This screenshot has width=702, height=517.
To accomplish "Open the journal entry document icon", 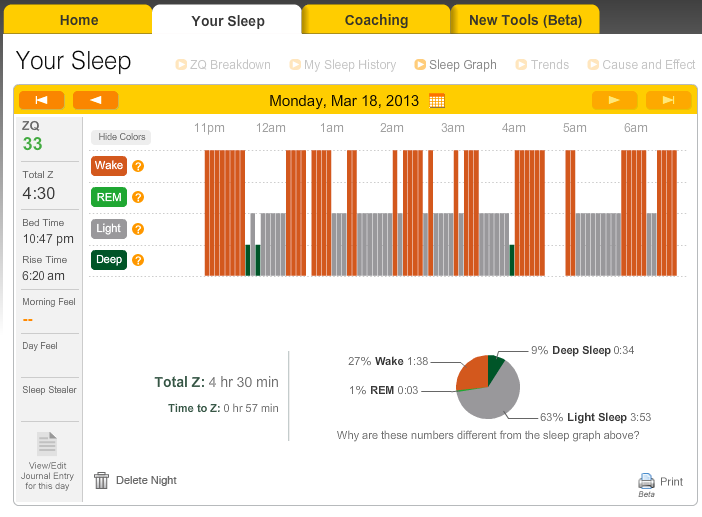I will coord(46,443).
